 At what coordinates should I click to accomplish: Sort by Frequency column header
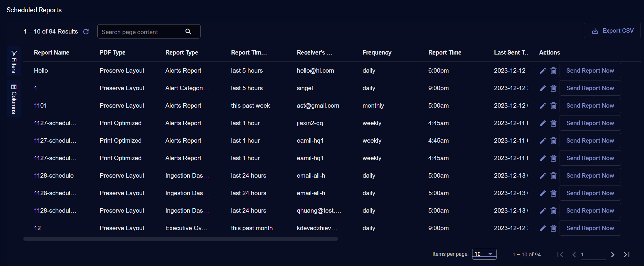(377, 52)
